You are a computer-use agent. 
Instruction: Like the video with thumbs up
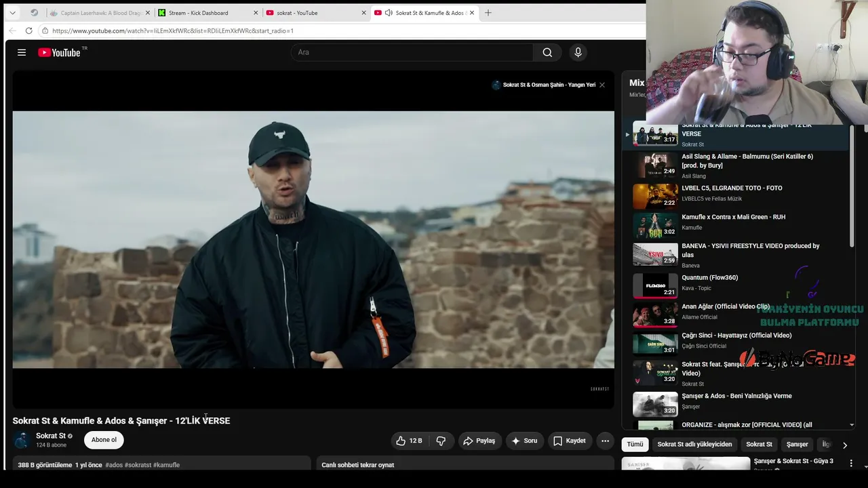pos(410,441)
